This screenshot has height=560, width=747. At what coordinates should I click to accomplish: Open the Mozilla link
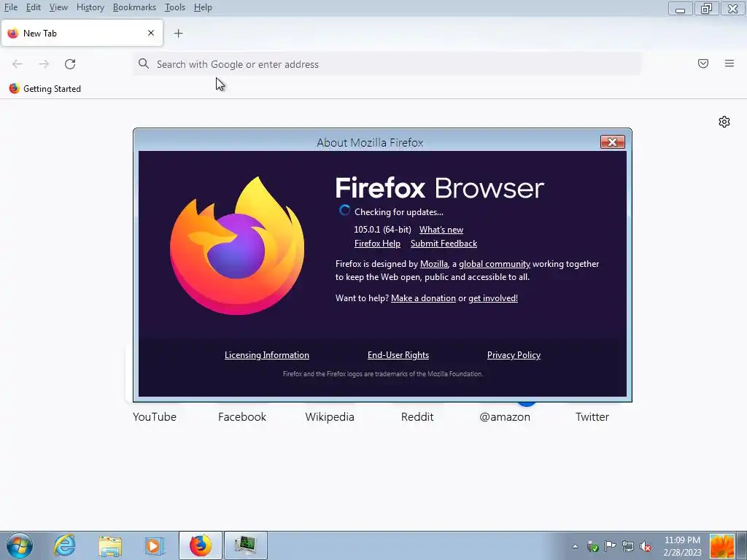(434, 264)
